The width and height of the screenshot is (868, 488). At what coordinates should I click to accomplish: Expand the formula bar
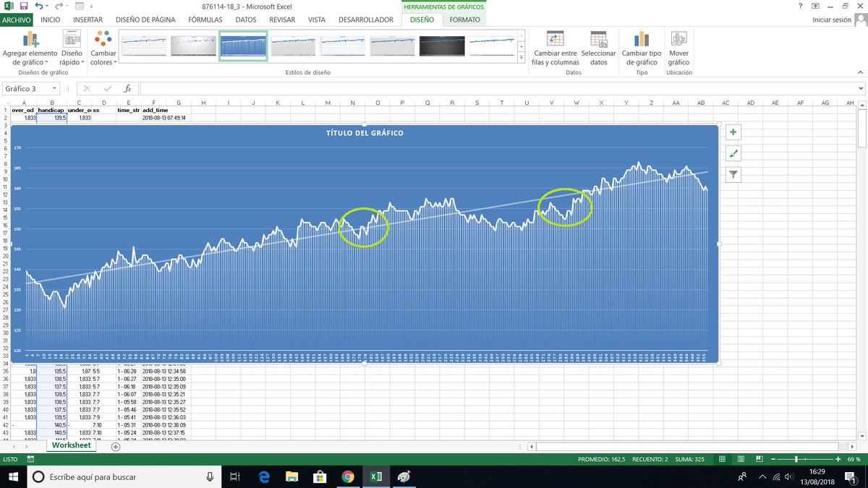click(861, 88)
